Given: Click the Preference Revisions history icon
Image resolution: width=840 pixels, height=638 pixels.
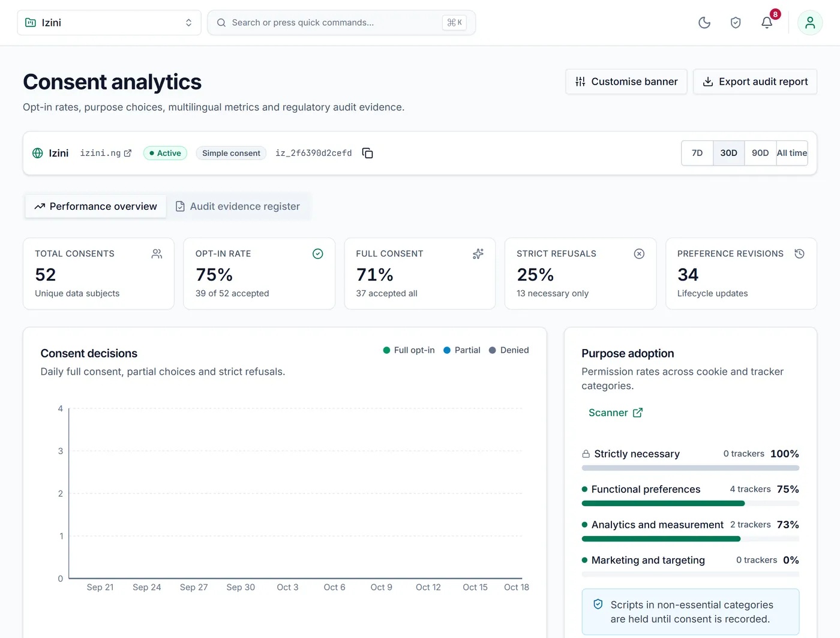Looking at the screenshot, I should pyautogui.click(x=800, y=254).
